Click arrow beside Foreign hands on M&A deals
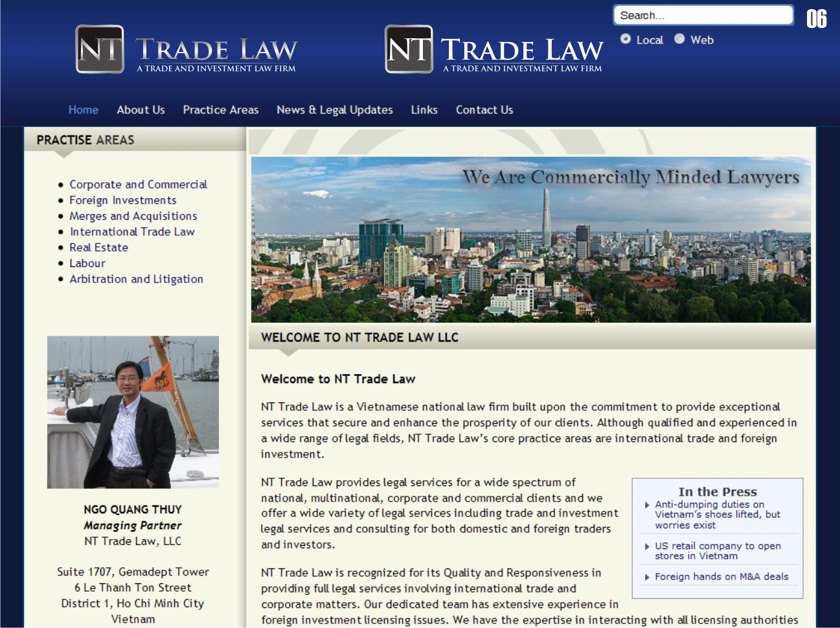This screenshot has height=628, width=840. (x=647, y=577)
